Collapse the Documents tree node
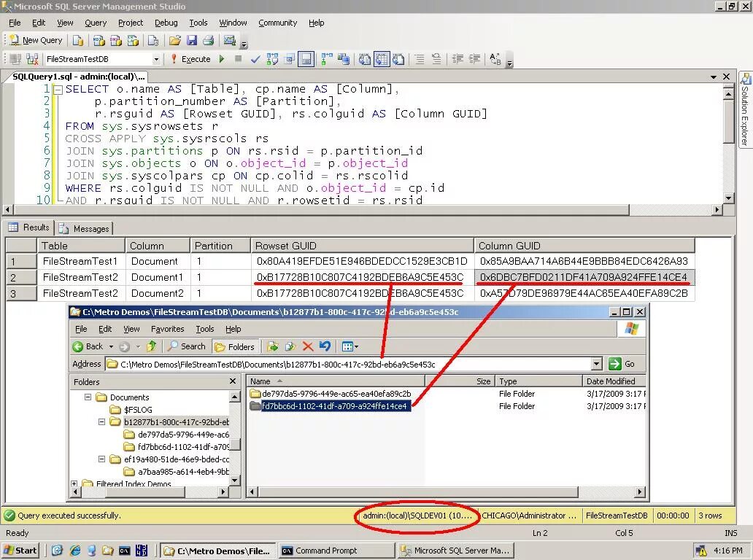This screenshot has height=560, width=753. (x=88, y=397)
